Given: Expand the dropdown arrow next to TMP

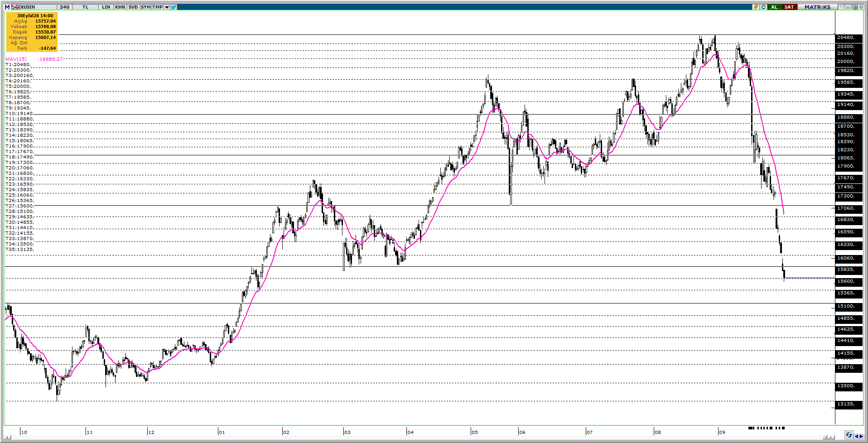Looking at the screenshot, I should (x=167, y=7).
